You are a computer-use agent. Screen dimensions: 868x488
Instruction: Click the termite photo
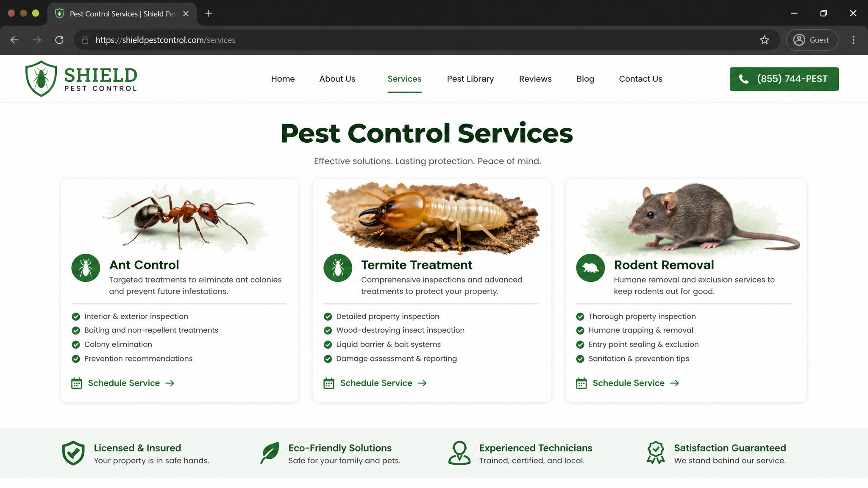[433, 218]
